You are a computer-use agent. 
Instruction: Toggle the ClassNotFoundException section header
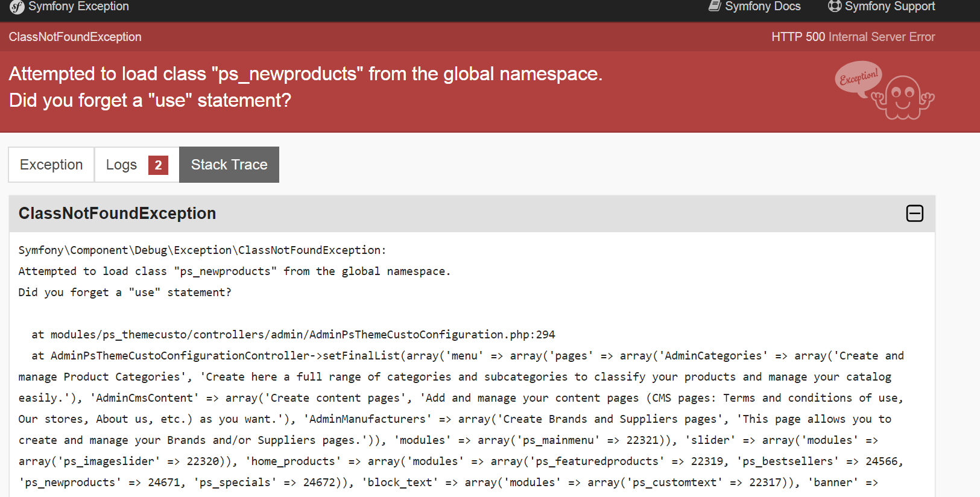tap(472, 214)
